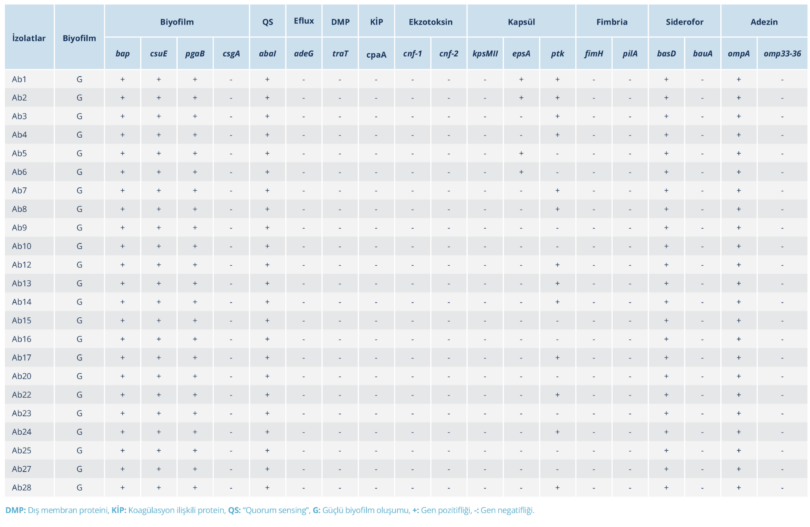Click the Ab1 isolate row label
Screen dimensions: 810x527
click(x=20, y=79)
